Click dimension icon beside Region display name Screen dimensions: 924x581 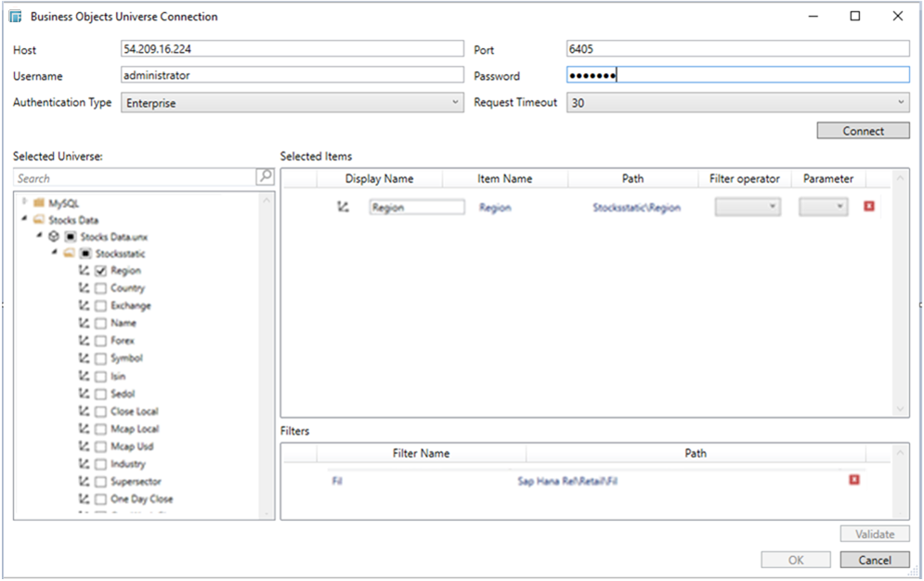click(343, 207)
